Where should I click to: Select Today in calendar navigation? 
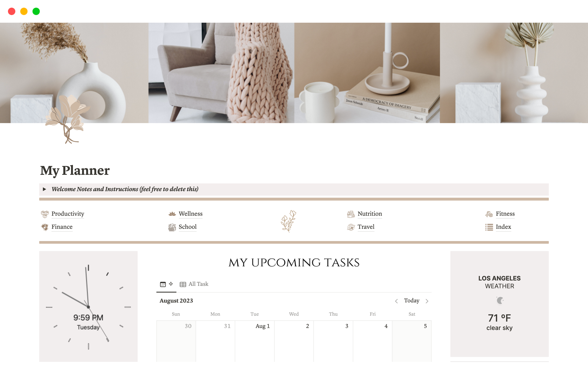tap(410, 301)
